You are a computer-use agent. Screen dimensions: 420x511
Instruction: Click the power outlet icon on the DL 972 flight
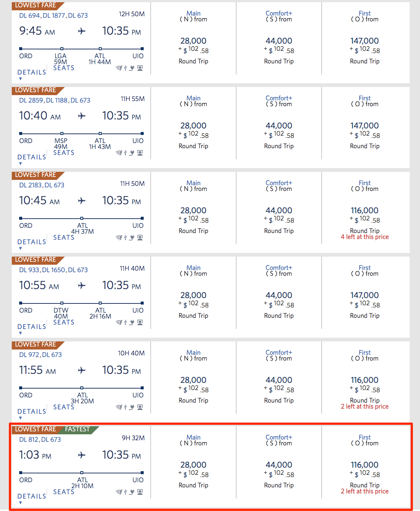pos(132,407)
